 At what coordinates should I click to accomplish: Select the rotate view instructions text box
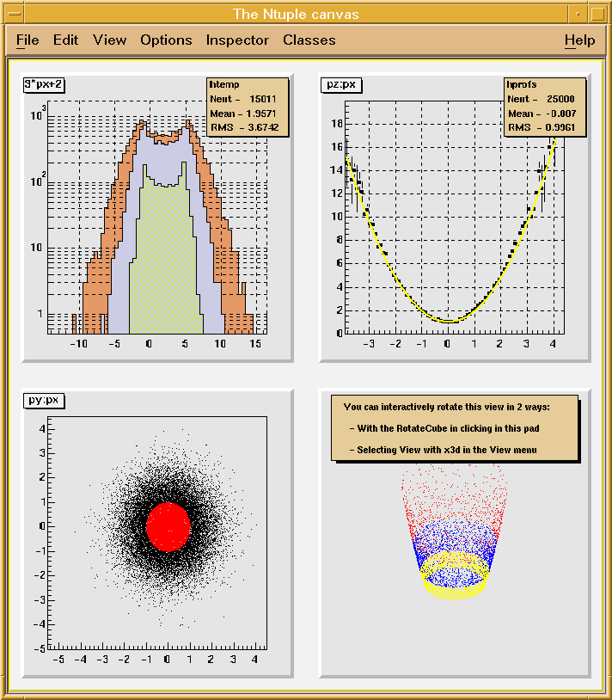click(x=454, y=428)
